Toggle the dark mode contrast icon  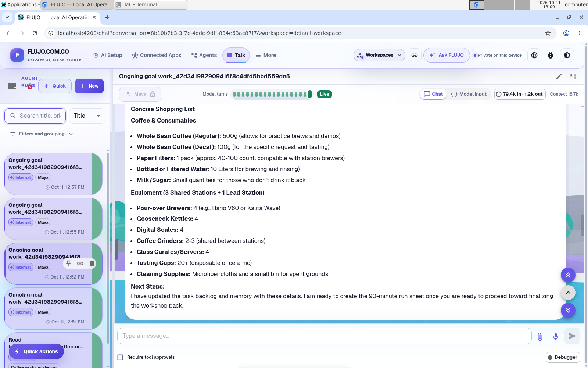(567, 55)
